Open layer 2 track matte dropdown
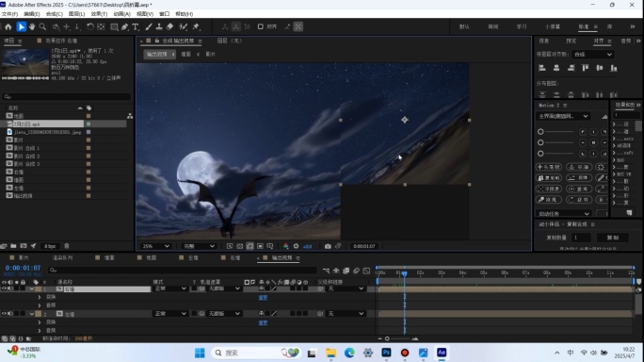Screen dimensions: 644x362 click(224, 314)
